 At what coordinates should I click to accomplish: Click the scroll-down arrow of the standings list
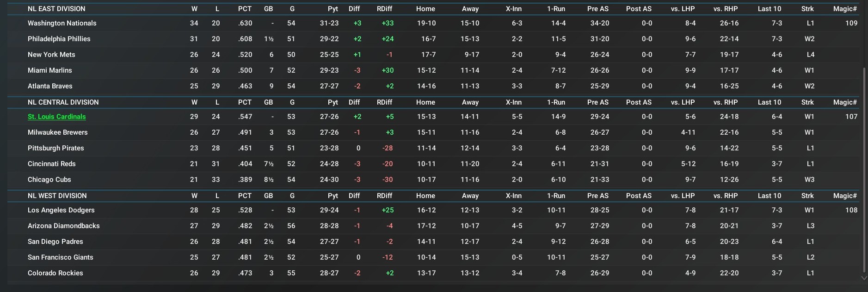point(864,278)
